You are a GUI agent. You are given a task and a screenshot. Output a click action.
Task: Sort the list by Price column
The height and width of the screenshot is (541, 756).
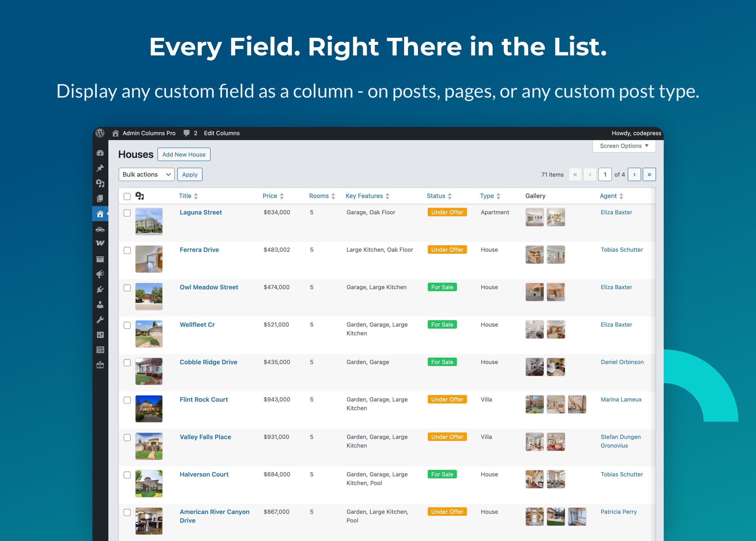point(270,196)
